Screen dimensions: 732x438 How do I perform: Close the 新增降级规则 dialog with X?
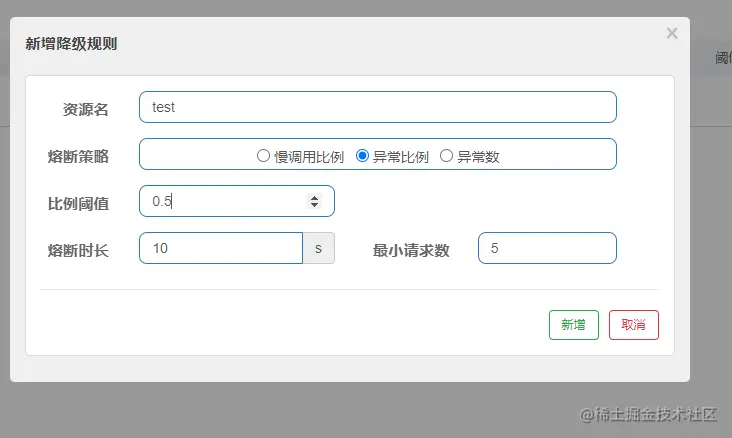[x=672, y=33]
